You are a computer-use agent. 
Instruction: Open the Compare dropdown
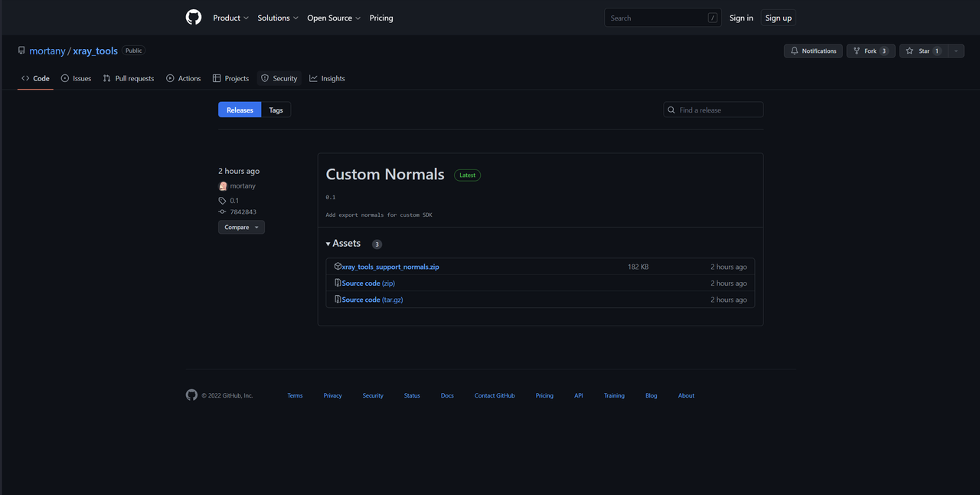click(x=241, y=227)
